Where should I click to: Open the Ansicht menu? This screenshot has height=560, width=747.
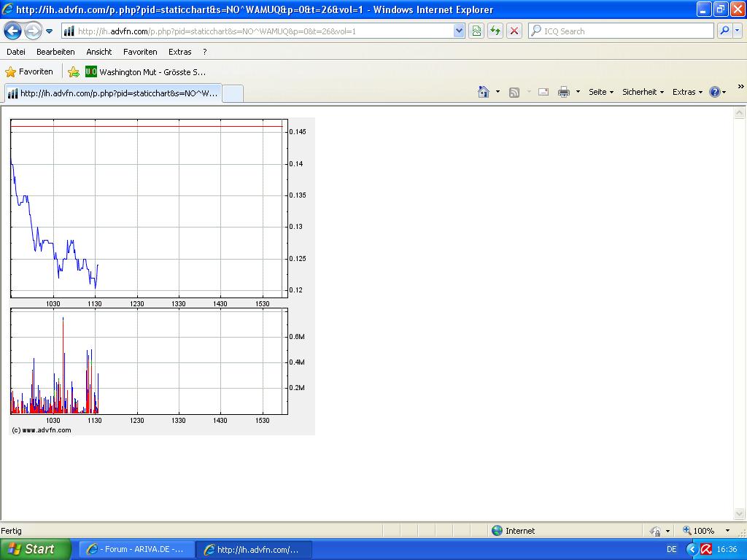(x=98, y=52)
